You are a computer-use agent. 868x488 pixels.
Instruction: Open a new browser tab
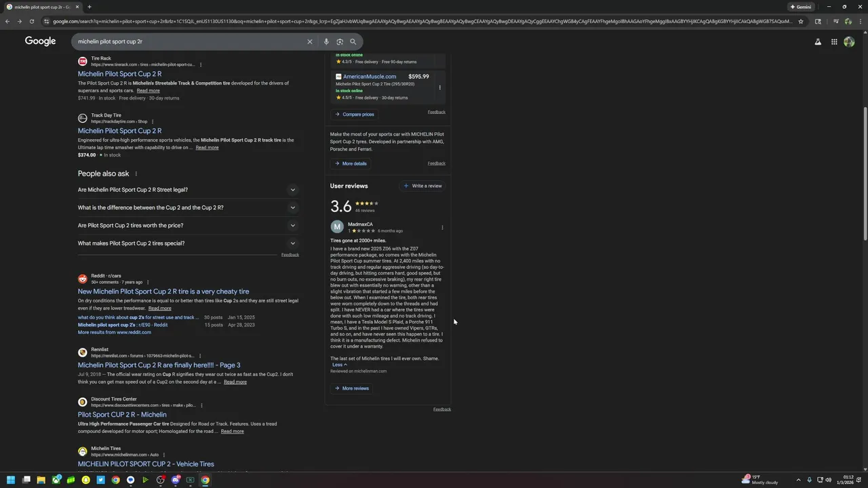[89, 7]
